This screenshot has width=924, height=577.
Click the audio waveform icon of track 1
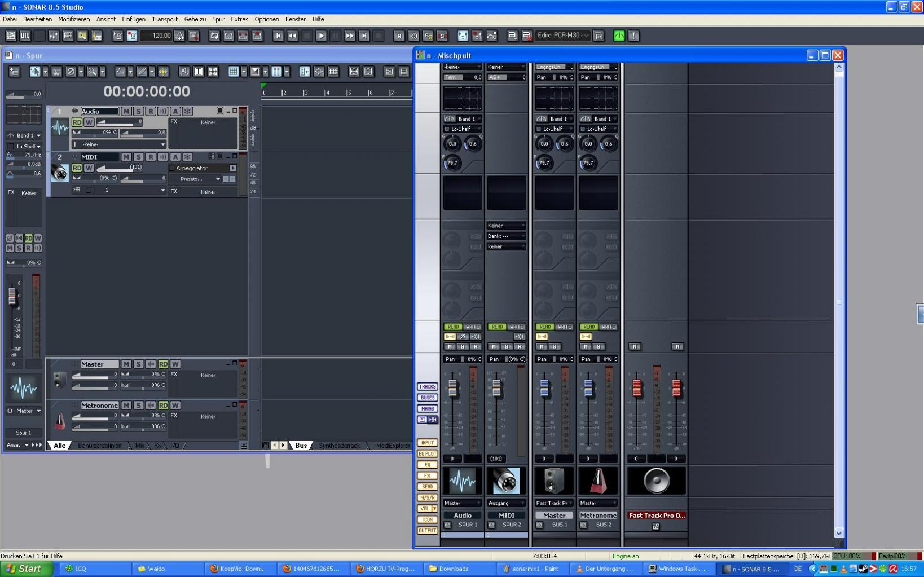(x=59, y=128)
